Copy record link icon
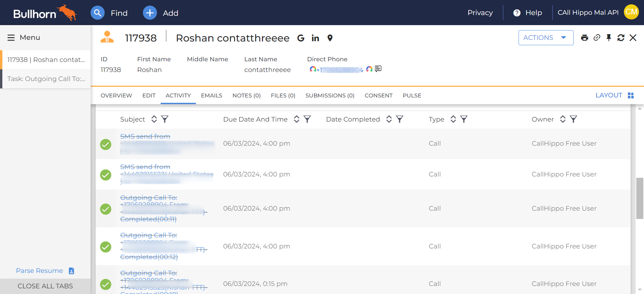Image resolution: width=644 pixels, height=294 pixels. click(597, 38)
